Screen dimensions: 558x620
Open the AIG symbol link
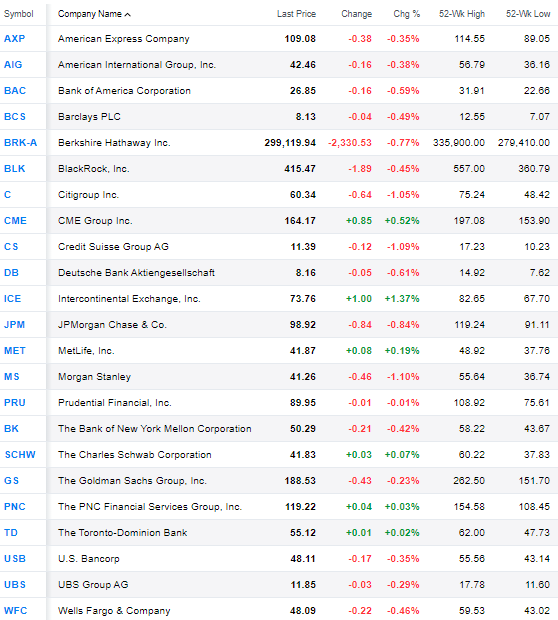click(13, 65)
